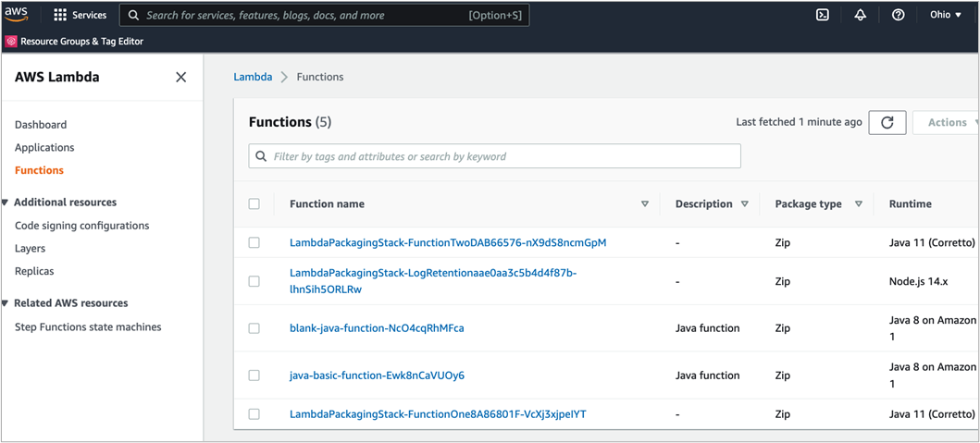Click the magnifier icon in the filter box
This screenshot has width=980, height=443.
261,156
